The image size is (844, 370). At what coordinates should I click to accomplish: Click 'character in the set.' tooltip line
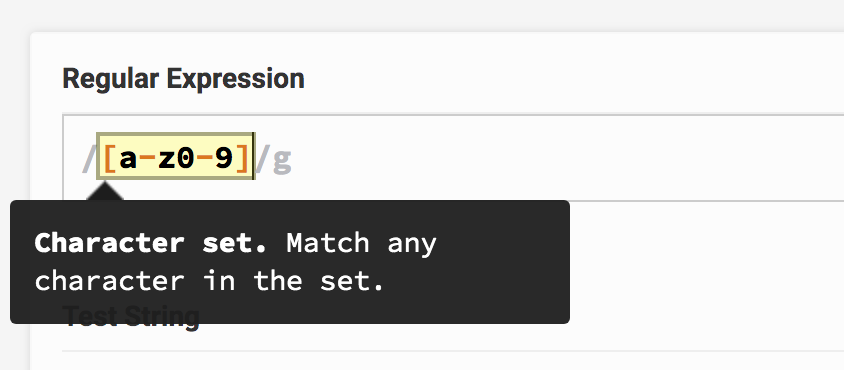point(209,281)
